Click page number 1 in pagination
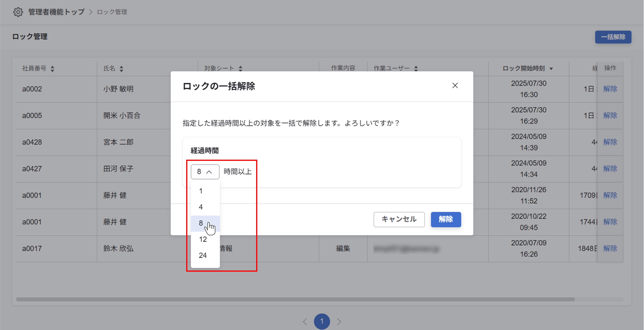The image size is (644, 330). click(x=322, y=322)
